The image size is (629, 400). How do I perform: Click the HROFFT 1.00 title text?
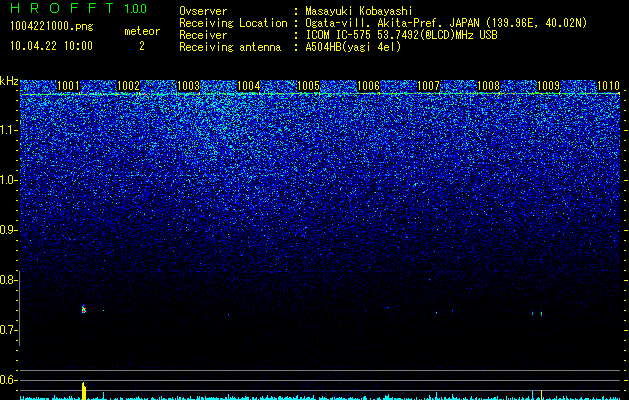(79, 8)
